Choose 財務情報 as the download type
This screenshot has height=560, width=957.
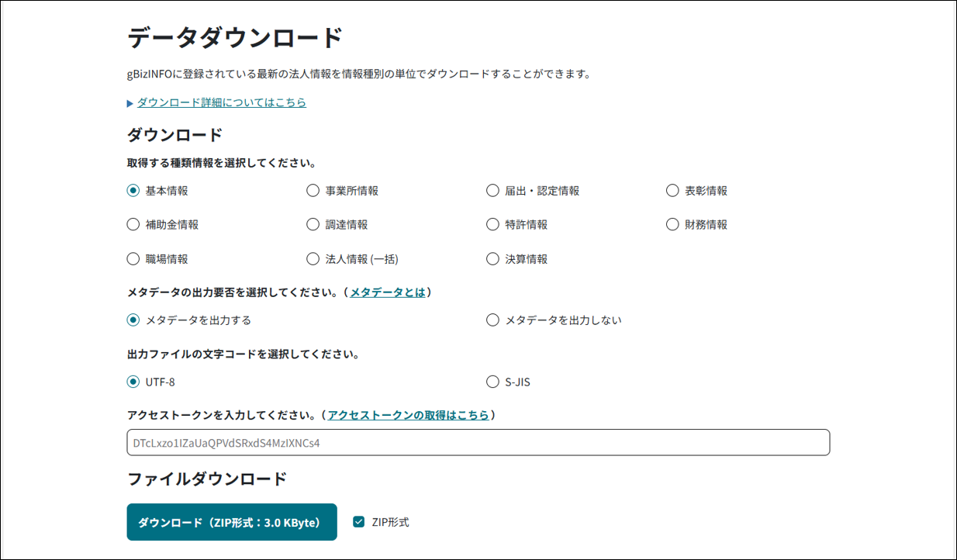(672, 224)
